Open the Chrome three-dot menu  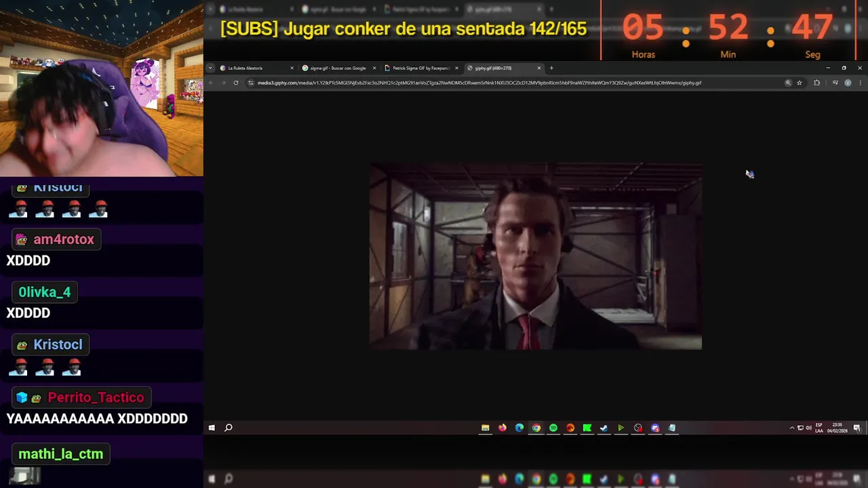[859, 83]
